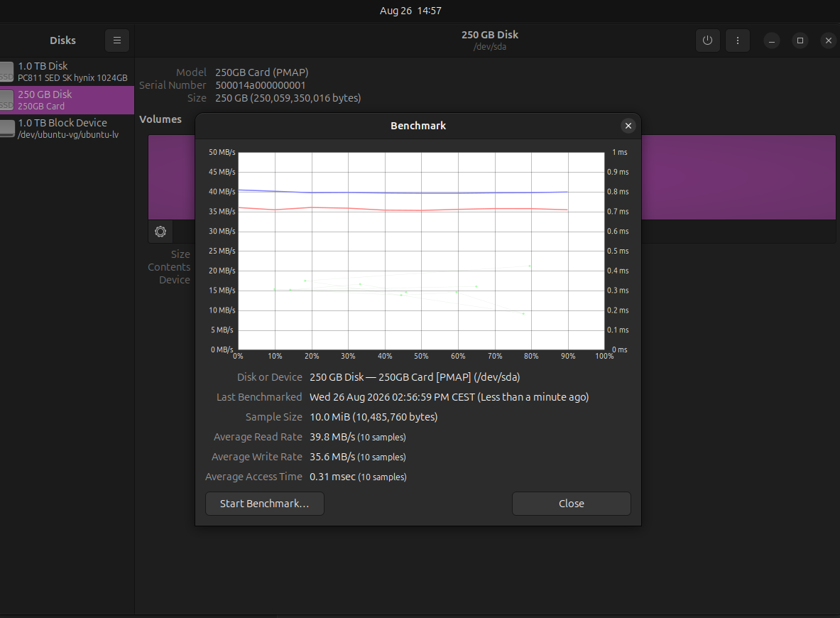Click the 1.0 TB Block Device icon
The width and height of the screenshot is (840, 618).
(x=7, y=128)
